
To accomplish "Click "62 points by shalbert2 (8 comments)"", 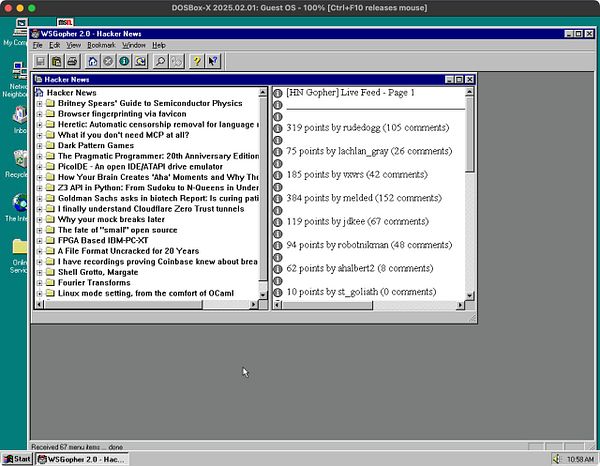I will pyautogui.click(x=360, y=269).
